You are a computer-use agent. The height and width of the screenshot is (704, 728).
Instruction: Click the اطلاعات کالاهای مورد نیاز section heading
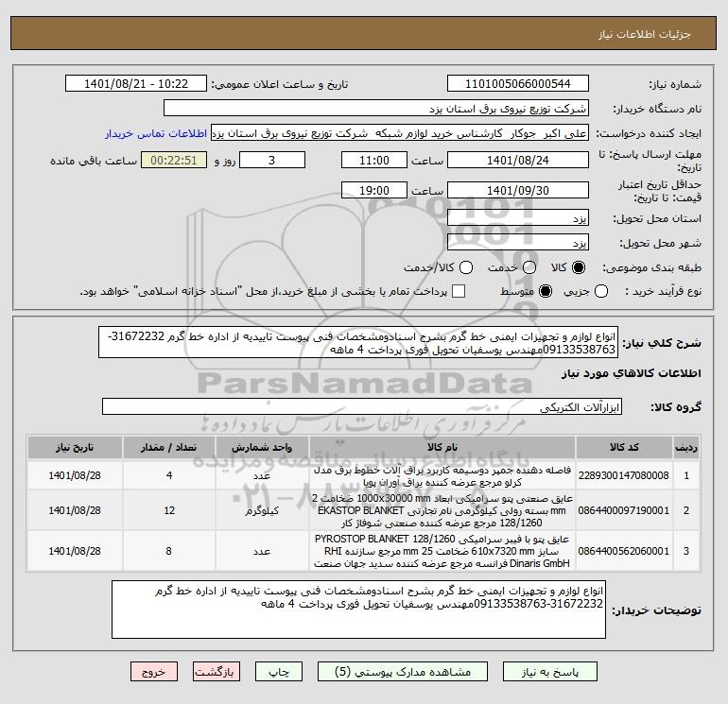click(x=632, y=373)
